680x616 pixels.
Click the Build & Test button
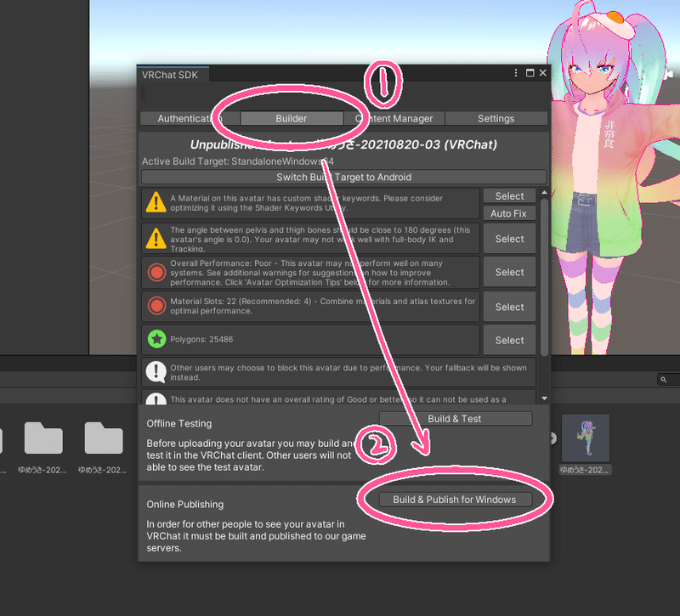click(x=456, y=419)
